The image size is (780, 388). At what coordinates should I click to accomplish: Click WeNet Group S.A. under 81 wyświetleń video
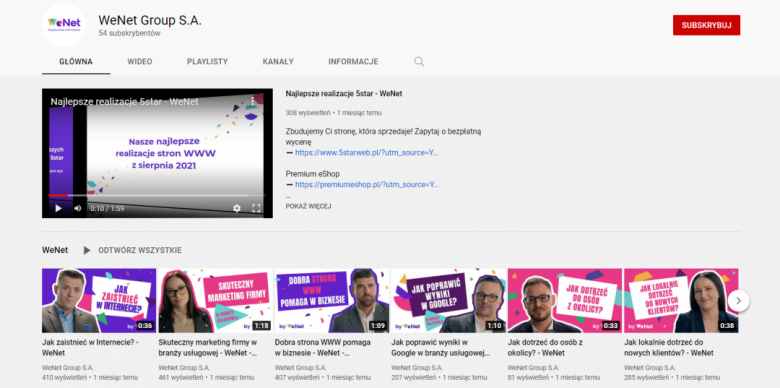(x=533, y=368)
